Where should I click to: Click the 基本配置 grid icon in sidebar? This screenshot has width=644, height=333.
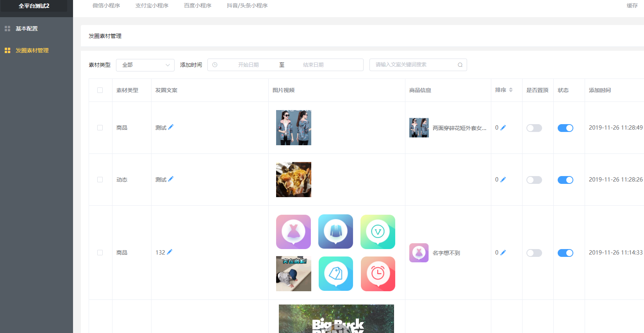(x=7, y=28)
